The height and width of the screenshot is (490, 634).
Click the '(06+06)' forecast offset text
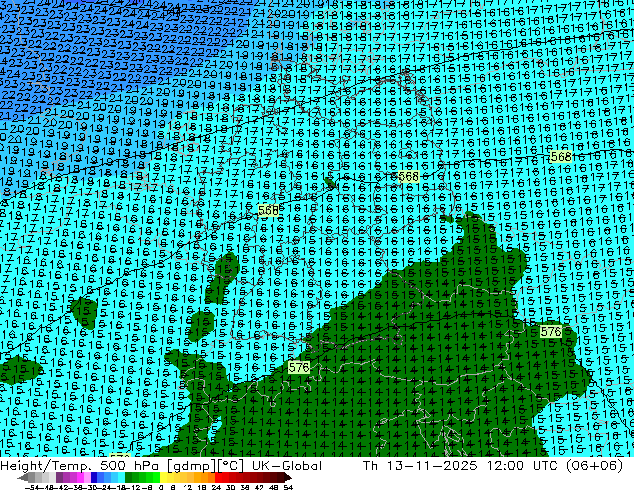tap(594, 466)
